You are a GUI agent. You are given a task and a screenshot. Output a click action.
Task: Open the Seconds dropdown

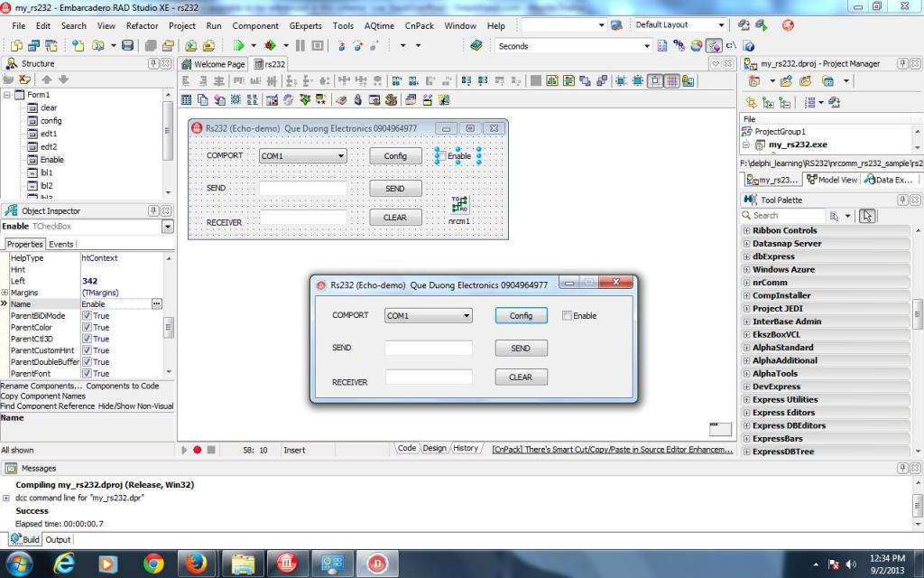[x=646, y=46]
